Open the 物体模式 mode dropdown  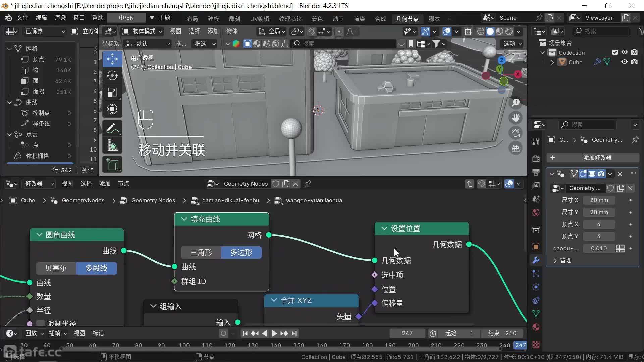tap(143, 31)
